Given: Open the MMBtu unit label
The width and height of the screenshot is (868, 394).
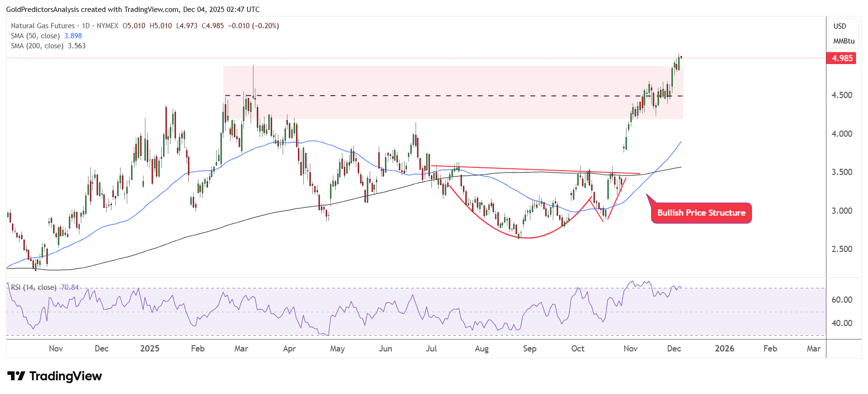Looking at the screenshot, I should click(x=844, y=41).
